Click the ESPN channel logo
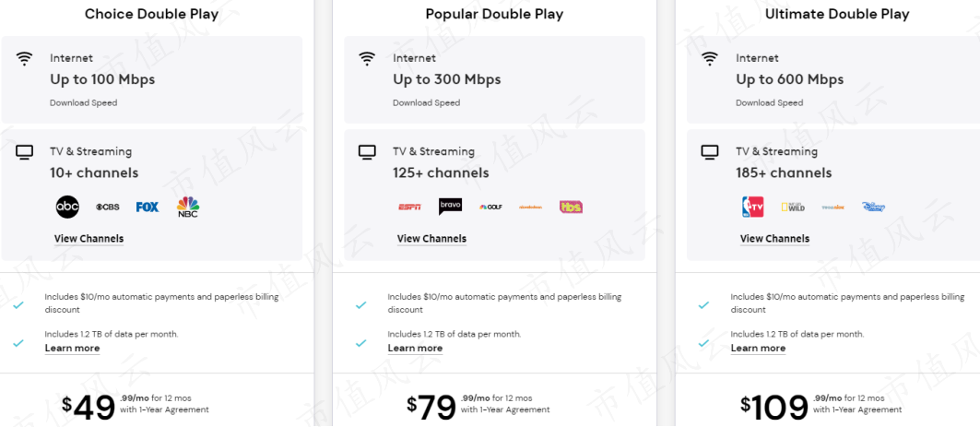The image size is (980, 427). pos(409,207)
